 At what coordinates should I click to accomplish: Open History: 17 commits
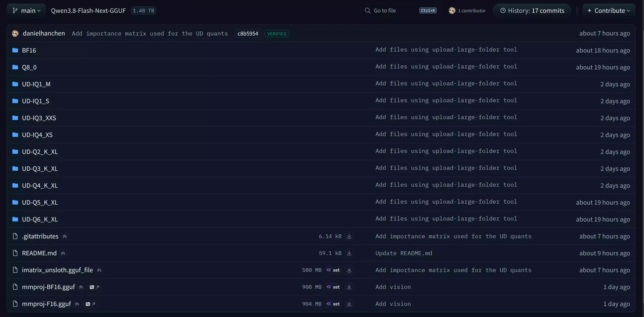[532, 11]
